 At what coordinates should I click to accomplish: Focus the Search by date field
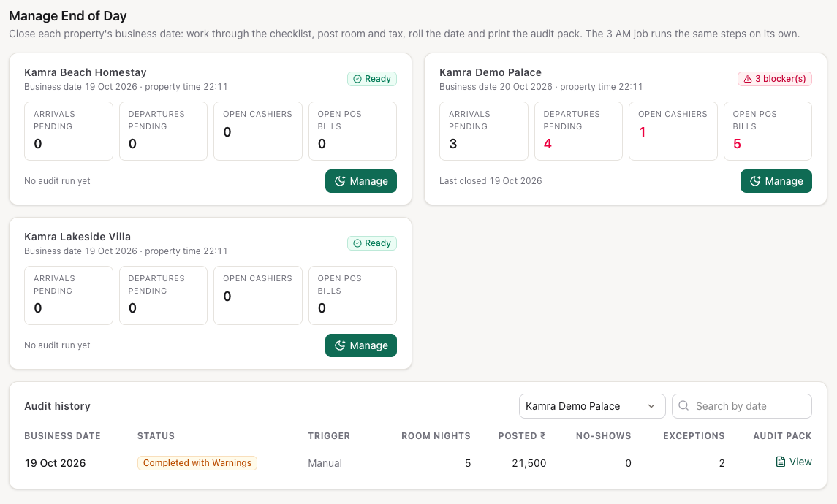click(x=741, y=406)
